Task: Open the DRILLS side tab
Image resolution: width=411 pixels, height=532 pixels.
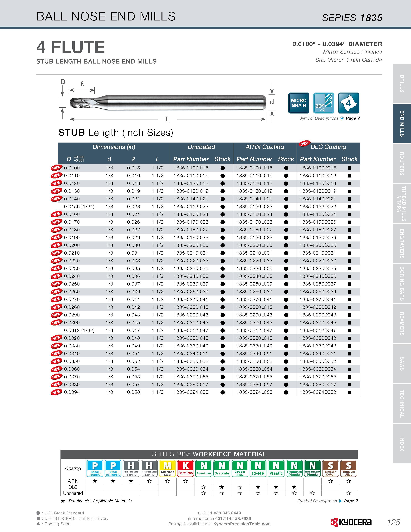Action: tap(402, 84)
